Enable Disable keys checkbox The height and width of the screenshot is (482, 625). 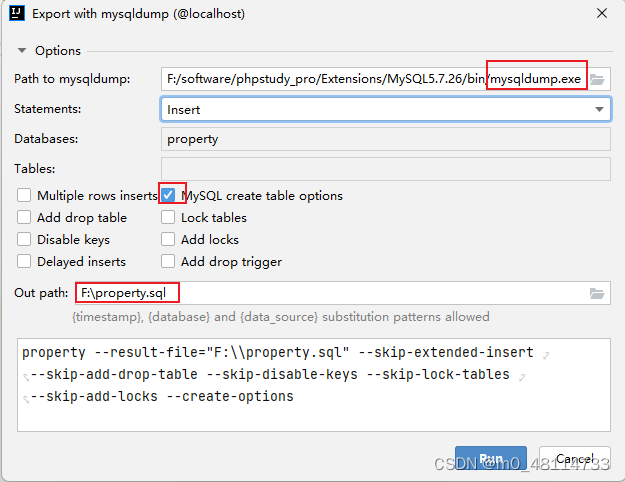(x=24, y=240)
